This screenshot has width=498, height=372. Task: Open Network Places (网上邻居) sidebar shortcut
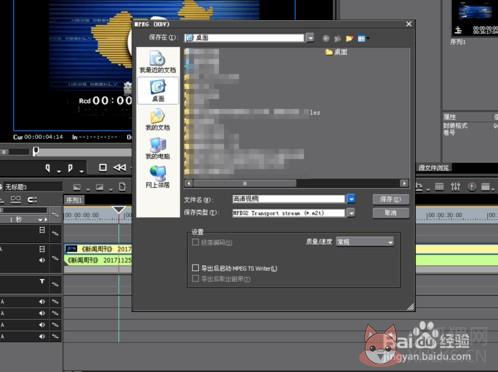(158, 177)
